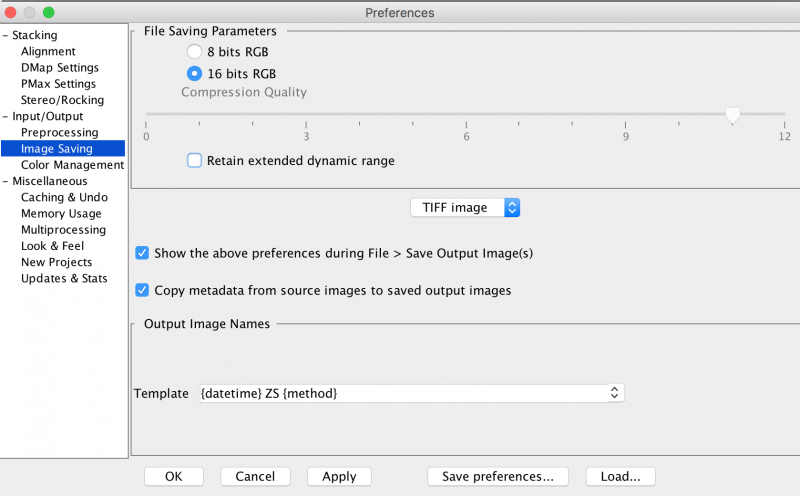The width and height of the screenshot is (800, 496).
Task: Collapse the Input/Output tree section
Action: [5, 117]
